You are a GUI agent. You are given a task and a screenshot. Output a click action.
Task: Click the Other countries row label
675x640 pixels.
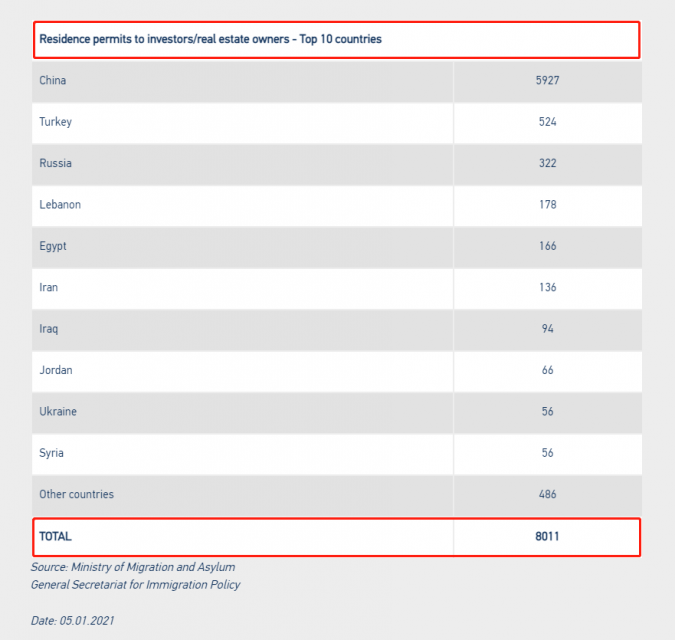(x=76, y=494)
